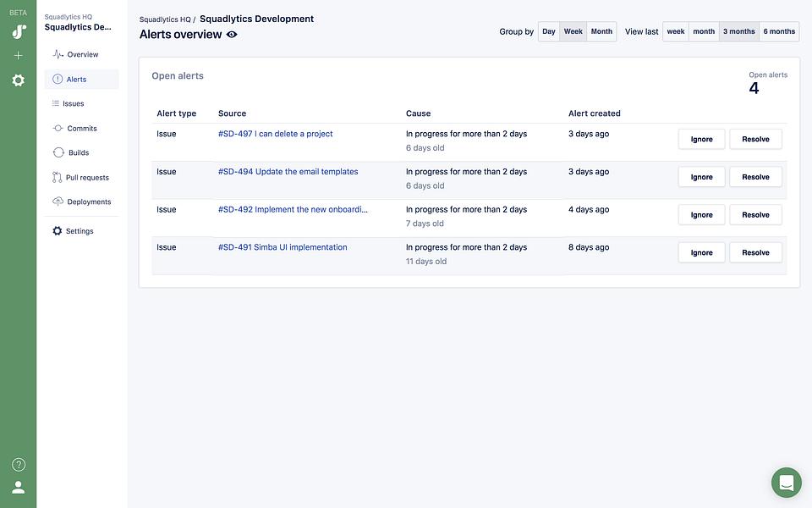Group by Month
This screenshot has height=508, width=812.
click(601, 31)
